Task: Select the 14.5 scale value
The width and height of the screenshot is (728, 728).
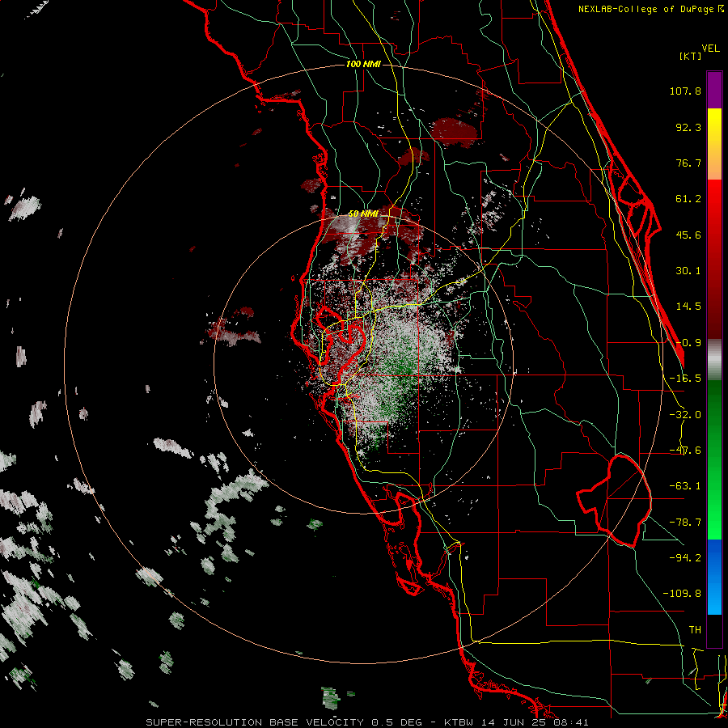Action: click(x=688, y=307)
